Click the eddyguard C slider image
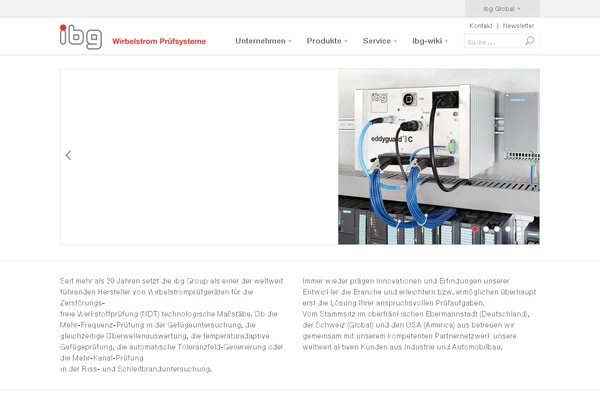The height and width of the screenshot is (400, 600). pyautogui.click(x=439, y=157)
